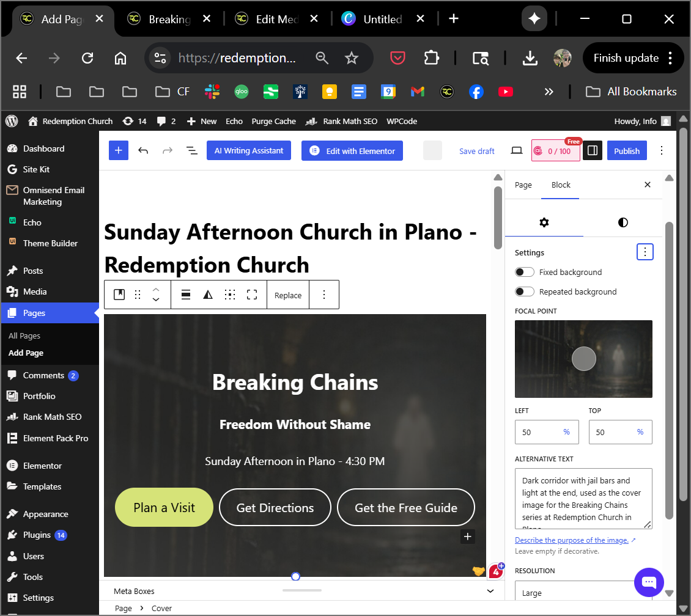Click the Edit with Elementor button
Viewport: 691px width, 616px height.
coord(352,151)
